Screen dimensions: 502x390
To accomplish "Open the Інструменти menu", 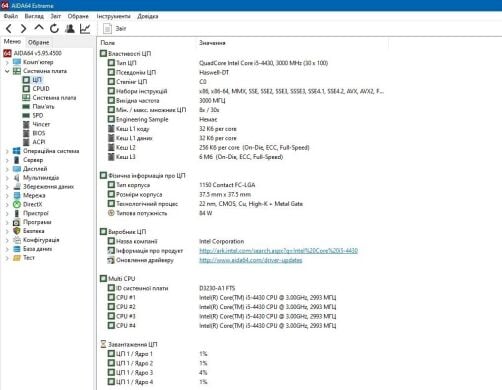I will 113,16.
